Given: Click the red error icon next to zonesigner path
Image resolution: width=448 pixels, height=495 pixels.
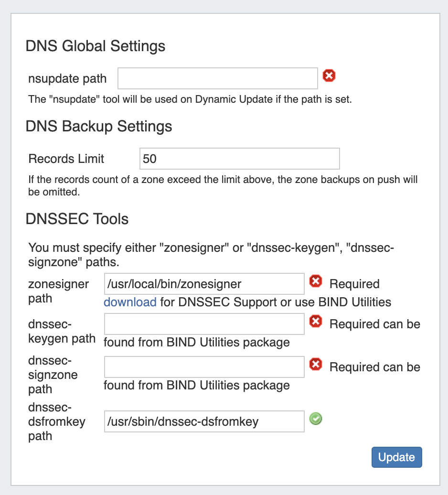Looking at the screenshot, I should tap(316, 281).
